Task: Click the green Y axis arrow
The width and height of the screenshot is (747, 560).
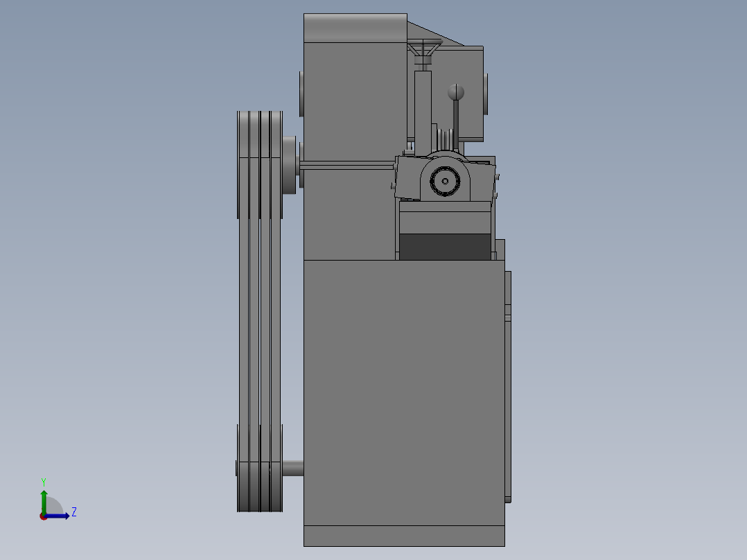Action: click(44, 501)
